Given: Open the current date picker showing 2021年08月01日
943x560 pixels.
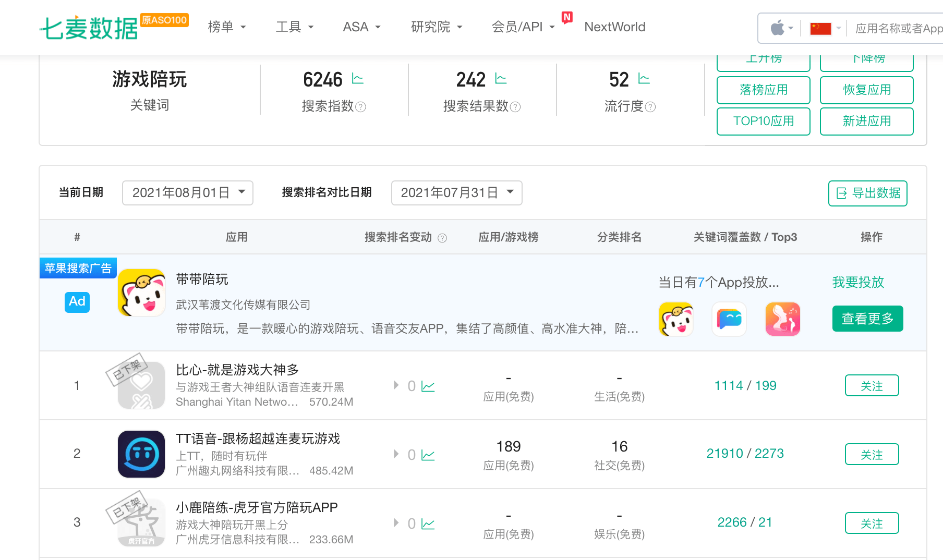Looking at the screenshot, I should 187,192.
